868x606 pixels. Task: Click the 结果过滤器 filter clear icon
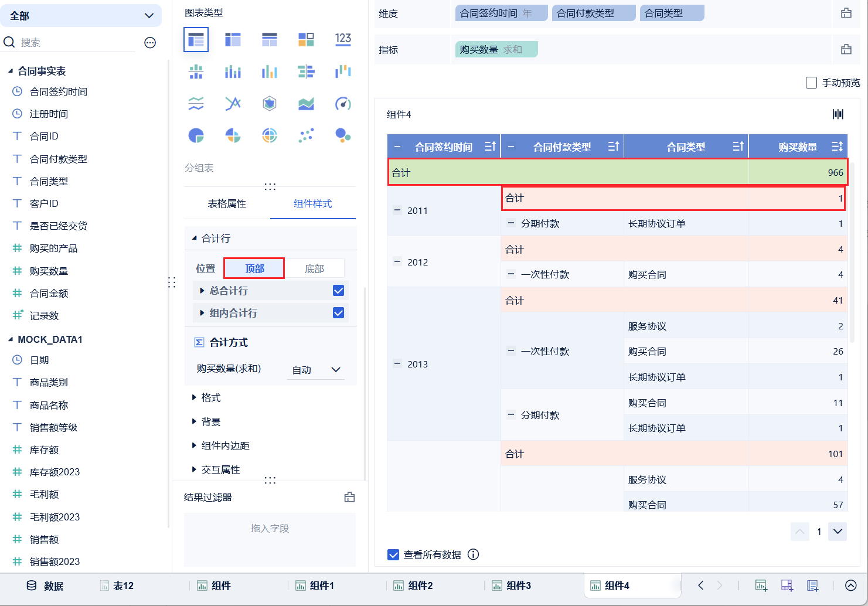click(350, 497)
